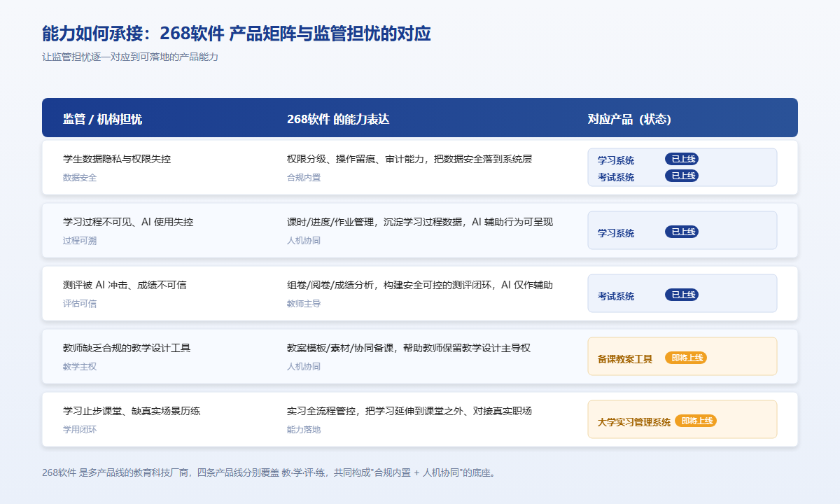Screen dimensions: 840x504
Task: Select text 测评被 AI 冲击、成绩不可信
Action: [125, 285]
